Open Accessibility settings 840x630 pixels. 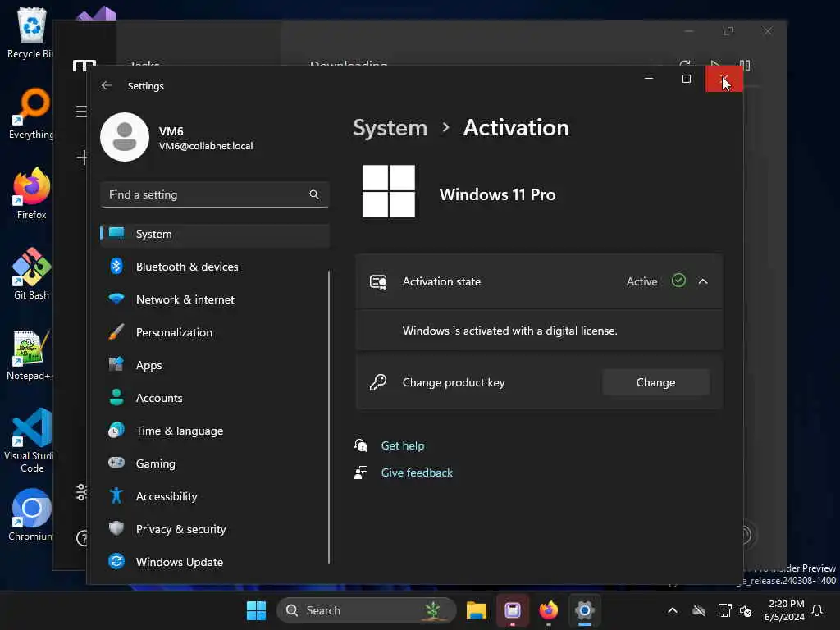pos(214,496)
